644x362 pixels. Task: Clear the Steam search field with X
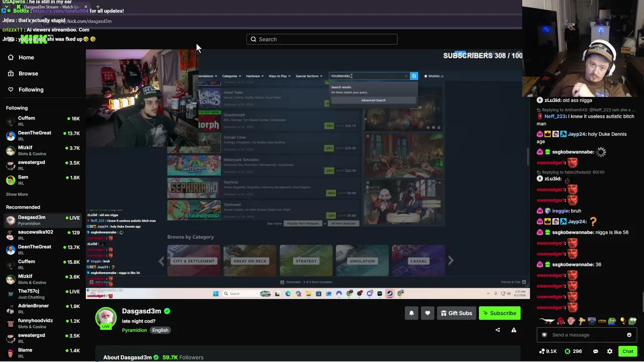pyautogui.click(x=407, y=76)
